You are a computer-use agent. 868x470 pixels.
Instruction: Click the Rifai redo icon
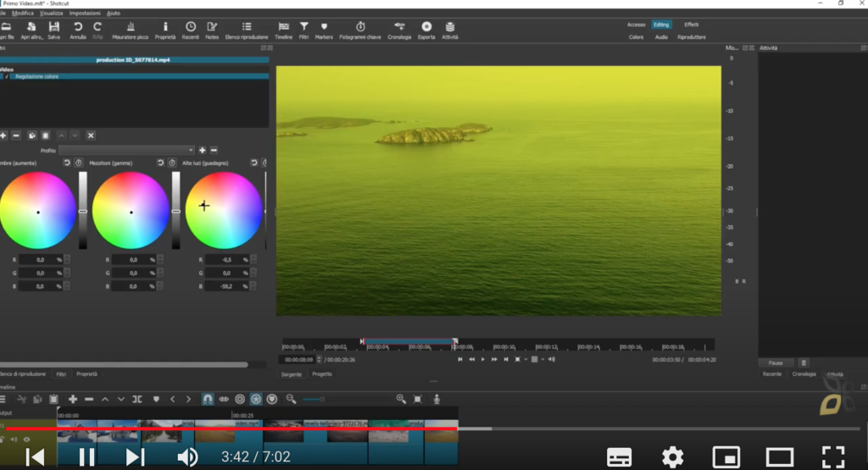pyautogui.click(x=97, y=30)
